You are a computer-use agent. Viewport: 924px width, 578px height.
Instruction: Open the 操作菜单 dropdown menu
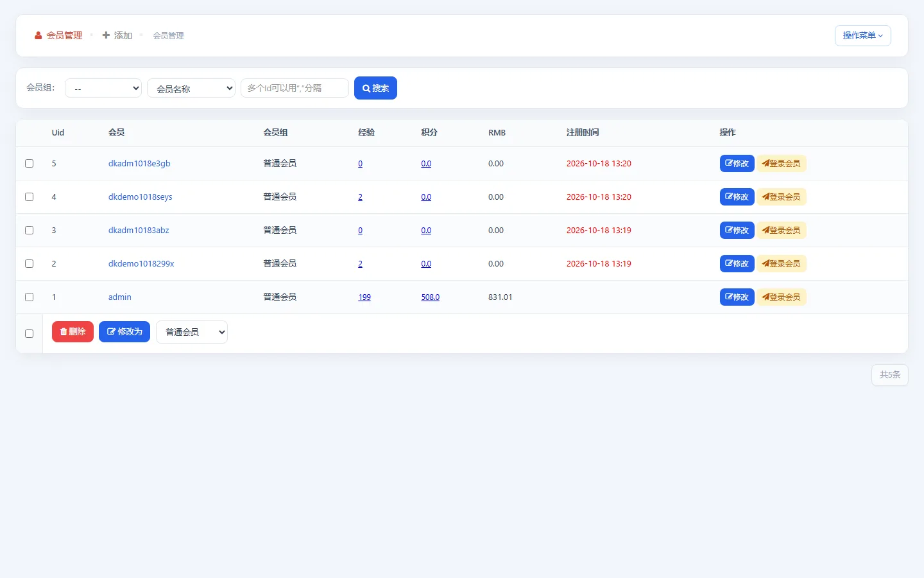click(862, 36)
